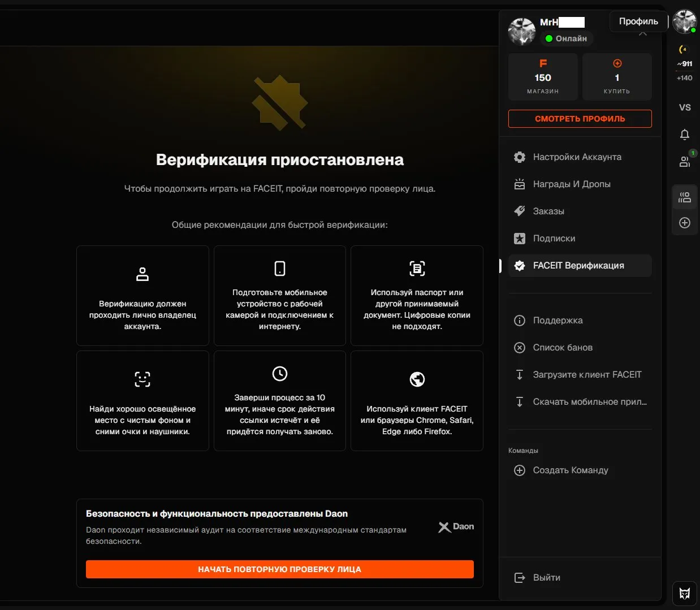Select the FACEIT Верификация menu item

580,266
